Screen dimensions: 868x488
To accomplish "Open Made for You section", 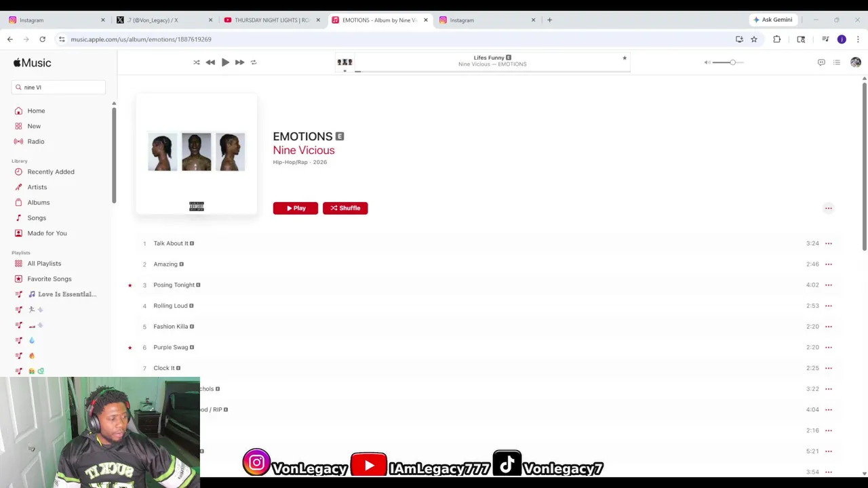I will [47, 233].
